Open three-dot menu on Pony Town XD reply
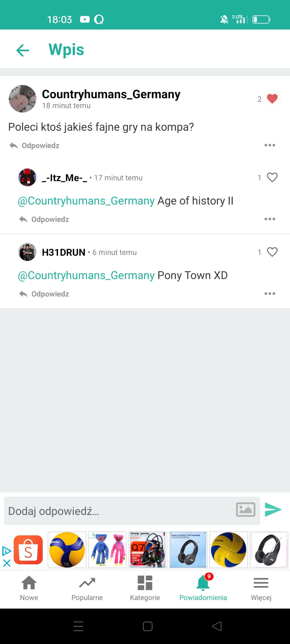Image resolution: width=290 pixels, height=644 pixels. point(270,294)
